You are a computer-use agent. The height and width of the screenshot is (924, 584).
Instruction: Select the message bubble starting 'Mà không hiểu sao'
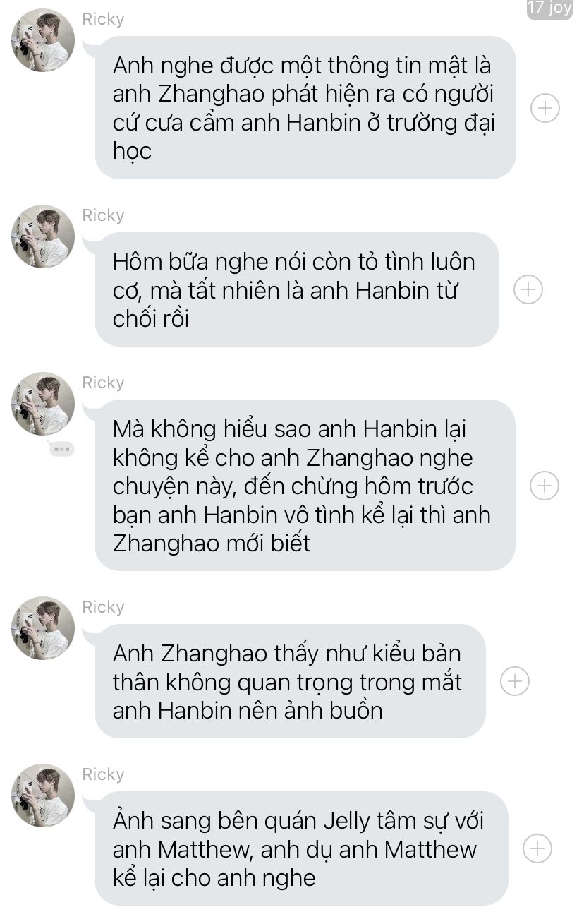pos(305,486)
